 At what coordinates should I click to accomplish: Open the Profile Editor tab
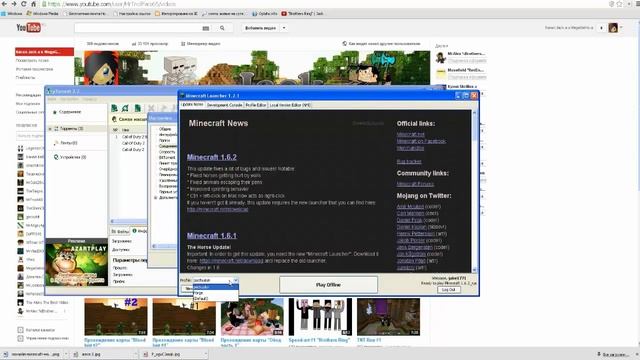[256, 105]
